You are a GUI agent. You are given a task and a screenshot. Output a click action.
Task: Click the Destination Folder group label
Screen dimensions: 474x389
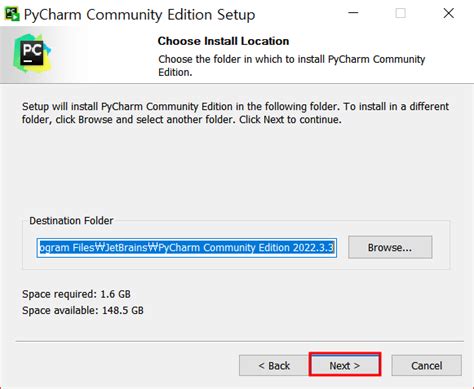pos(71,221)
